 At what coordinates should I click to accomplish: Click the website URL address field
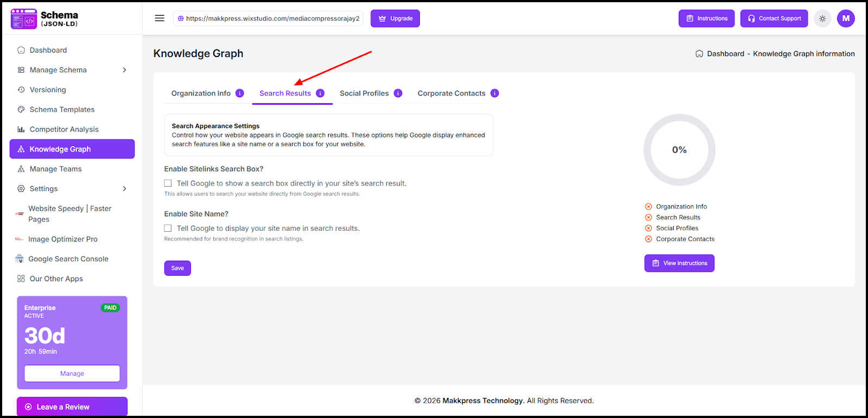(x=269, y=18)
